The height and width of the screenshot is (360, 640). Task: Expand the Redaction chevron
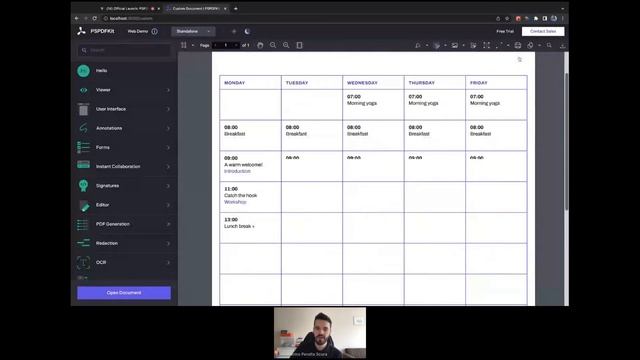coord(168,243)
